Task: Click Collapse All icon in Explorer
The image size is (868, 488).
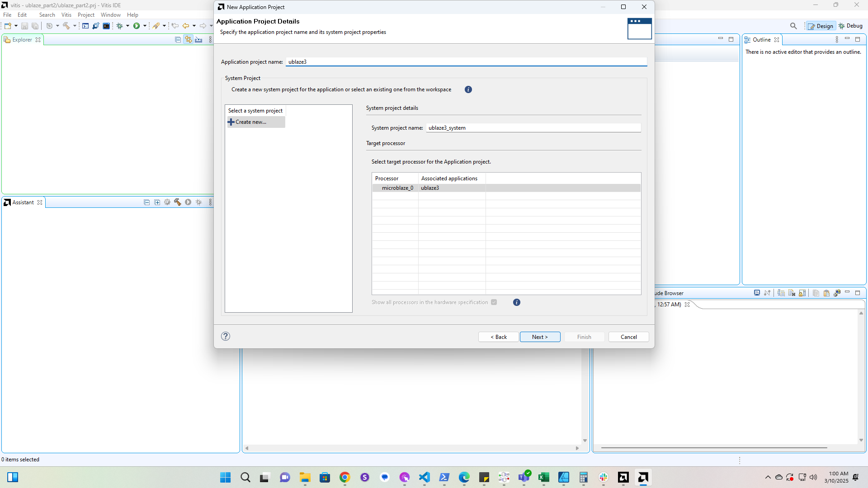Action: pyautogui.click(x=178, y=40)
